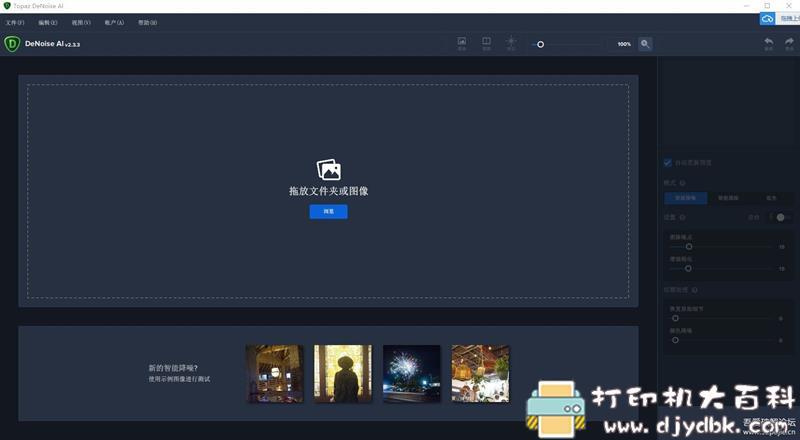
Task: Minimize the Topaz DeNoise AI window
Action: point(746,6)
